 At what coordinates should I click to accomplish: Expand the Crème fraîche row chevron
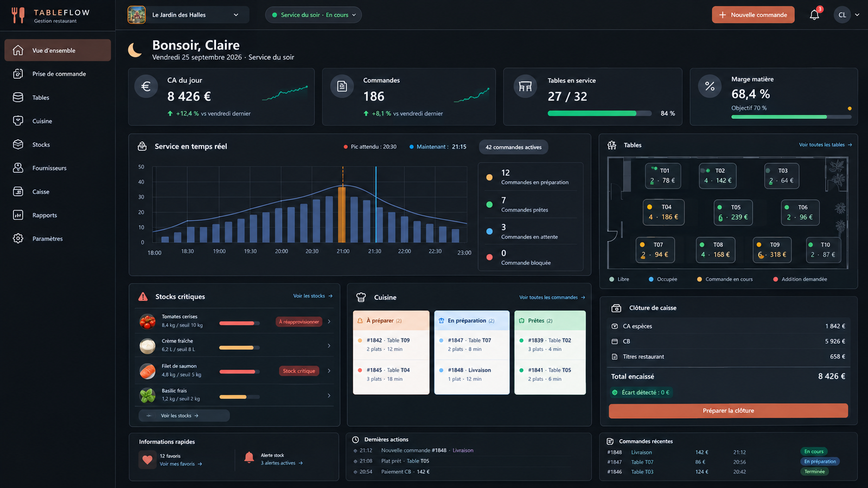pyautogui.click(x=329, y=346)
